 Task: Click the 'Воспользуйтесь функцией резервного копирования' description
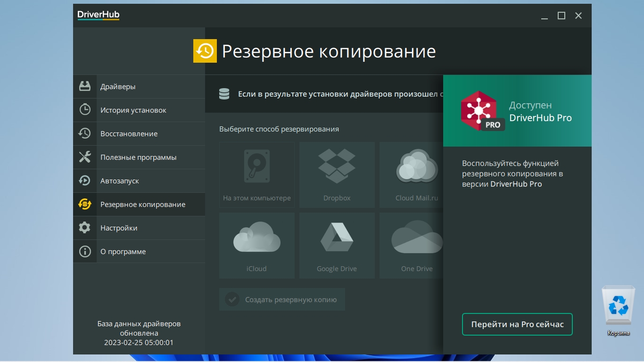[x=513, y=174]
